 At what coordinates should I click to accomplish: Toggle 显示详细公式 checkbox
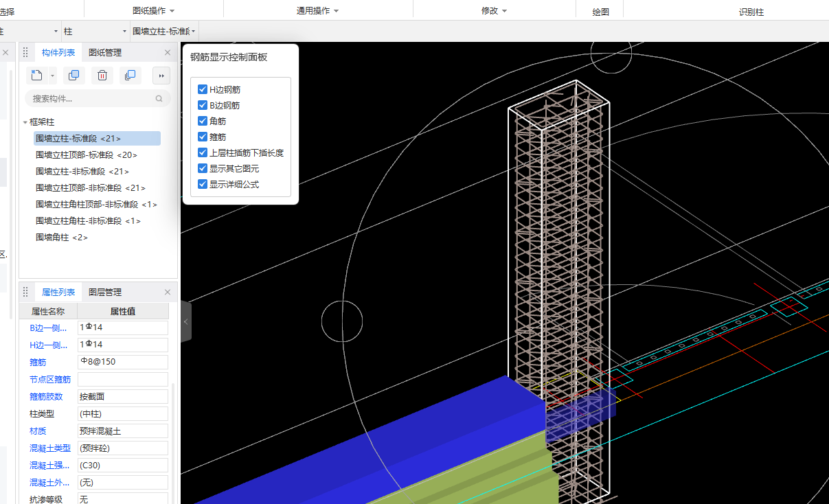[x=203, y=184]
